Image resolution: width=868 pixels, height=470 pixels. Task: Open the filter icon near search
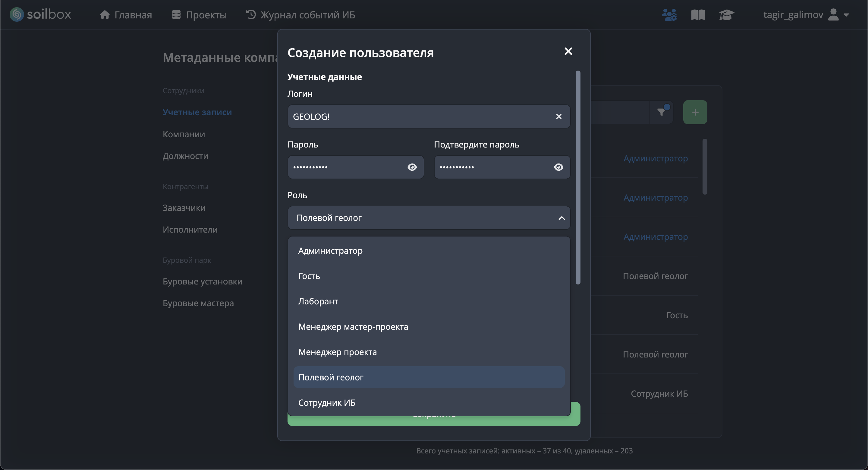click(662, 112)
